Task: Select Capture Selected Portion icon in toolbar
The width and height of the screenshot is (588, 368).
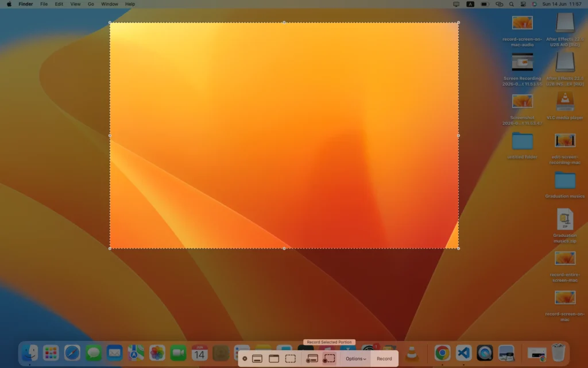Action: (x=290, y=359)
